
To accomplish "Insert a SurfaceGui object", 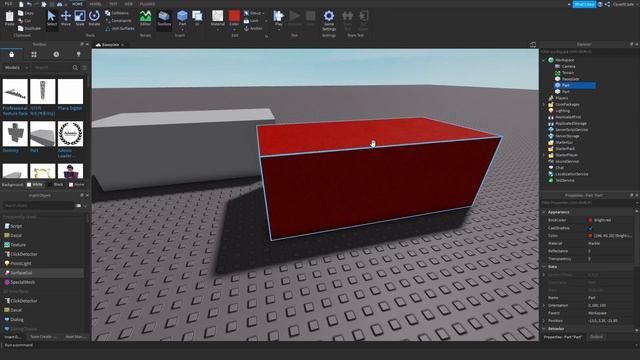I will [18, 273].
